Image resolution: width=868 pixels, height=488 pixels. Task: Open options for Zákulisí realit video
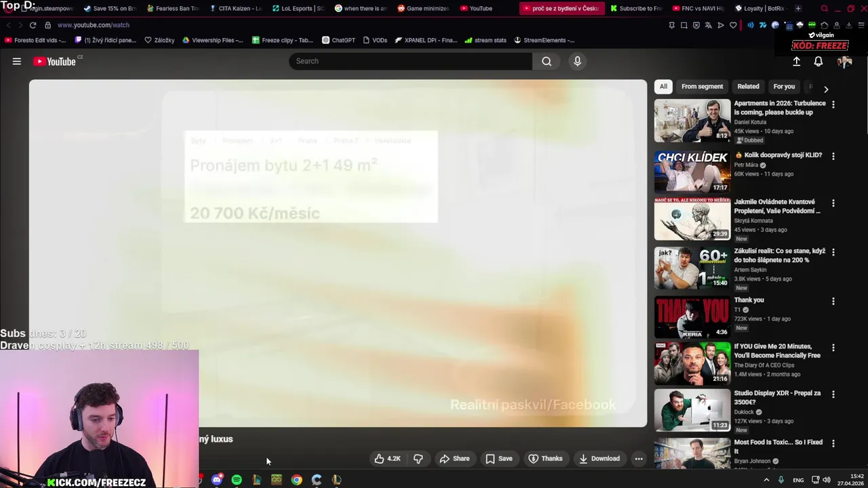833,251
